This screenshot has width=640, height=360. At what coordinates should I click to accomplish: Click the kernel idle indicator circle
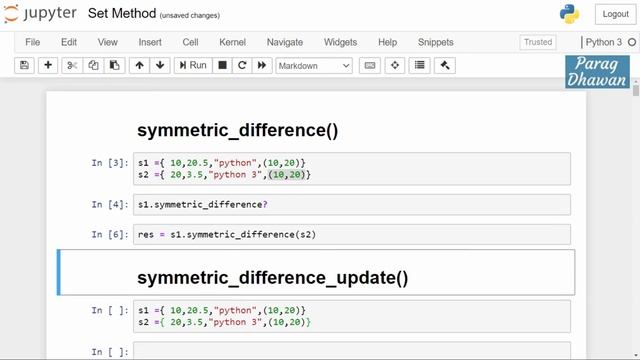(x=632, y=42)
